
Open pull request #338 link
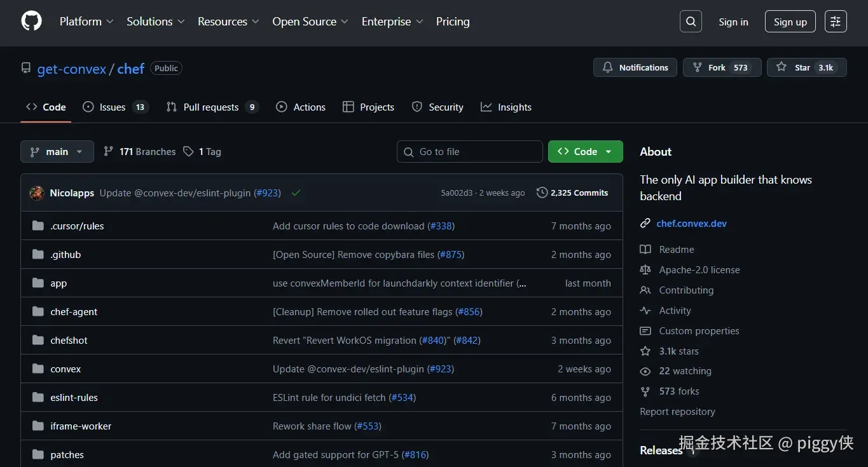click(x=441, y=226)
